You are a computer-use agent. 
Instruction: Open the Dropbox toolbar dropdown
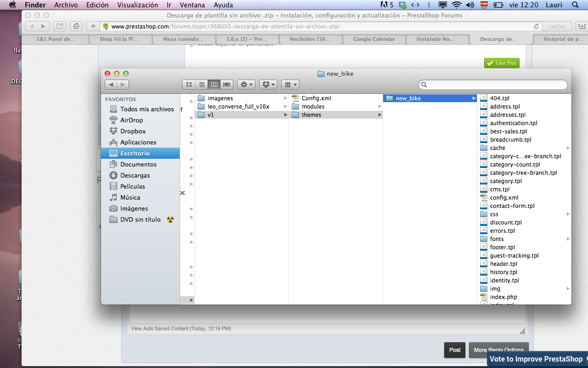click(268, 85)
